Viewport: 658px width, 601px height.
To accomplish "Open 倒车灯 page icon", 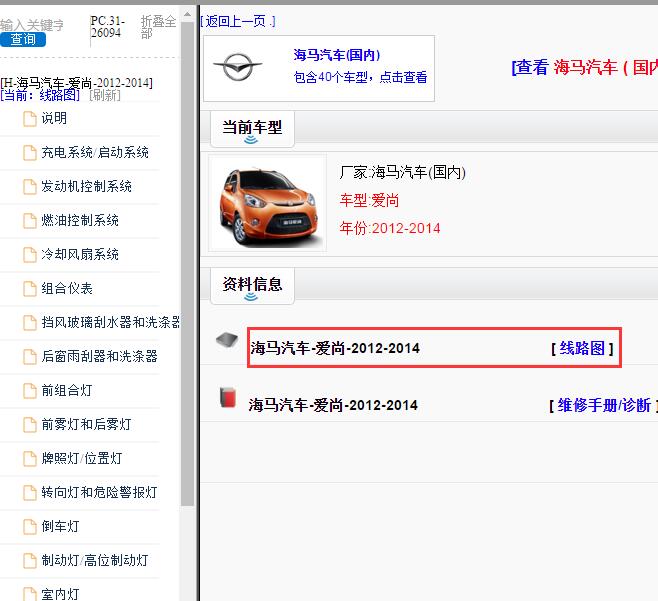I will (29, 527).
